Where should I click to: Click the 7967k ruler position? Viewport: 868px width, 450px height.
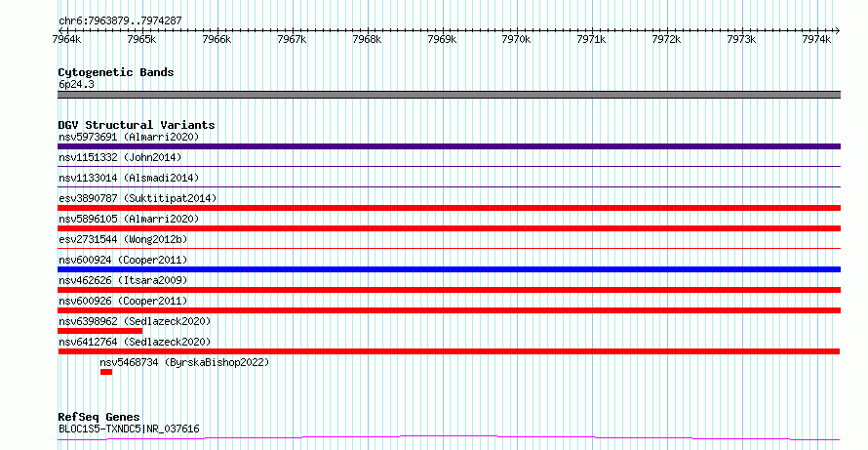[x=292, y=40]
